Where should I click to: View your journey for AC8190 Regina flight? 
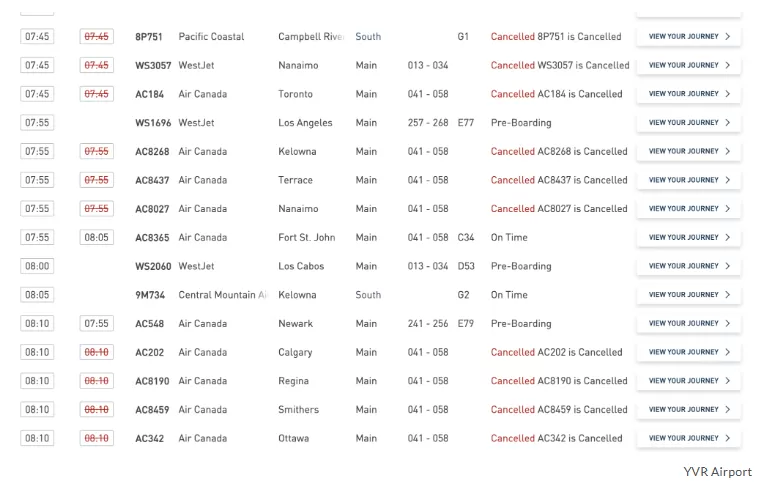pyautogui.click(x=689, y=381)
